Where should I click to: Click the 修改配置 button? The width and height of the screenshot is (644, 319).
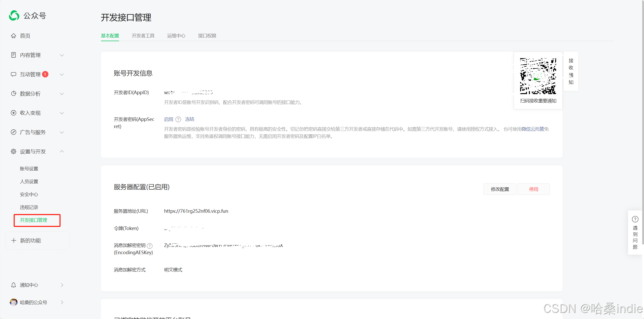tap(500, 189)
